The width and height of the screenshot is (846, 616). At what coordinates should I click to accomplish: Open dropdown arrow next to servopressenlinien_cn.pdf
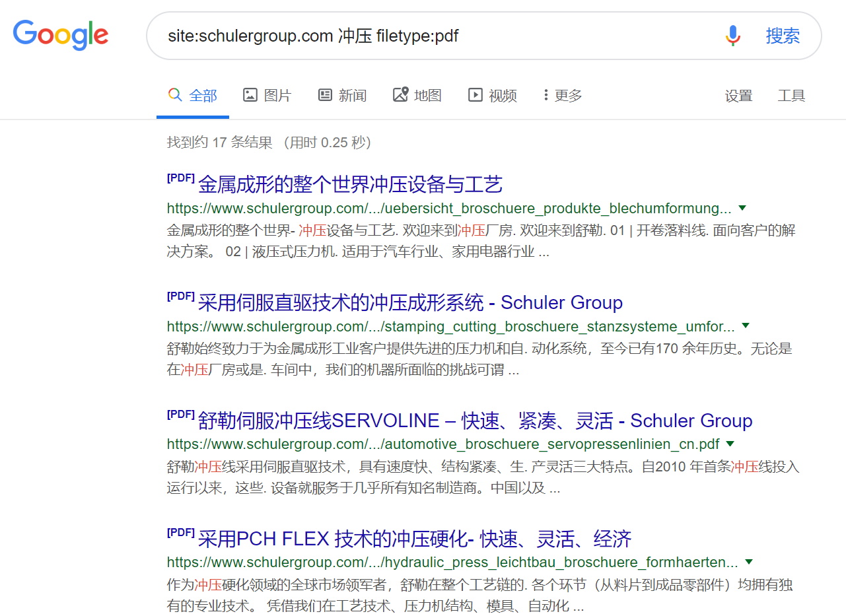coord(730,444)
